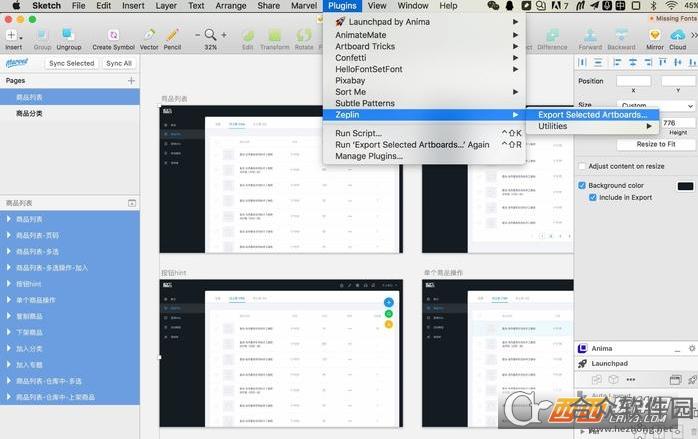The width and height of the screenshot is (698, 439).
Task: Add a new page with plus icon
Action: pos(131,81)
